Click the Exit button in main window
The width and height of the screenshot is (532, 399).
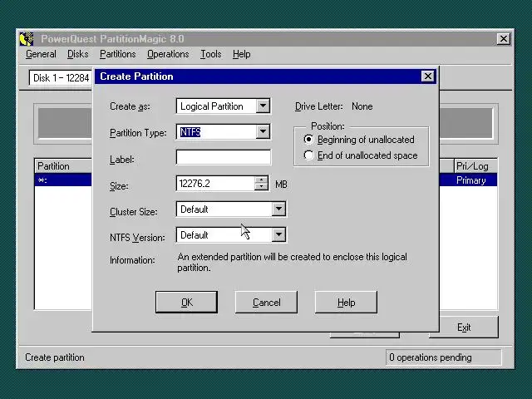[x=464, y=328]
